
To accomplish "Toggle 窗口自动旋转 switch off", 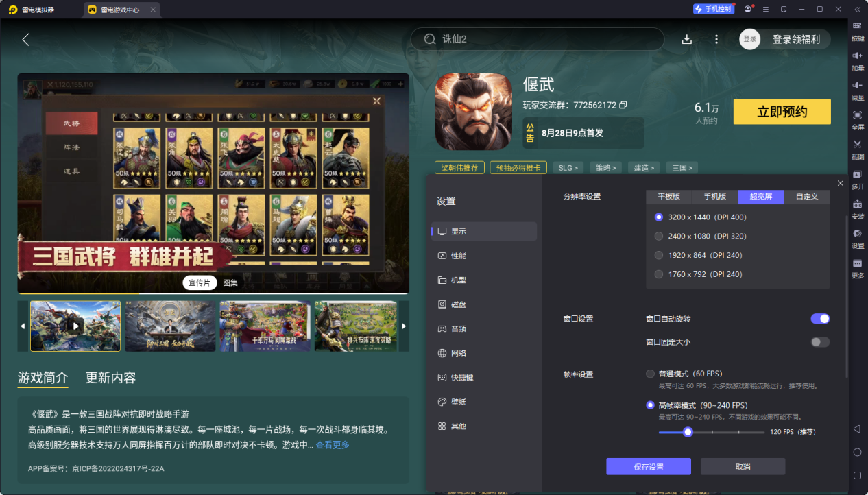I will pyautogui.click(x=820, y=319).
